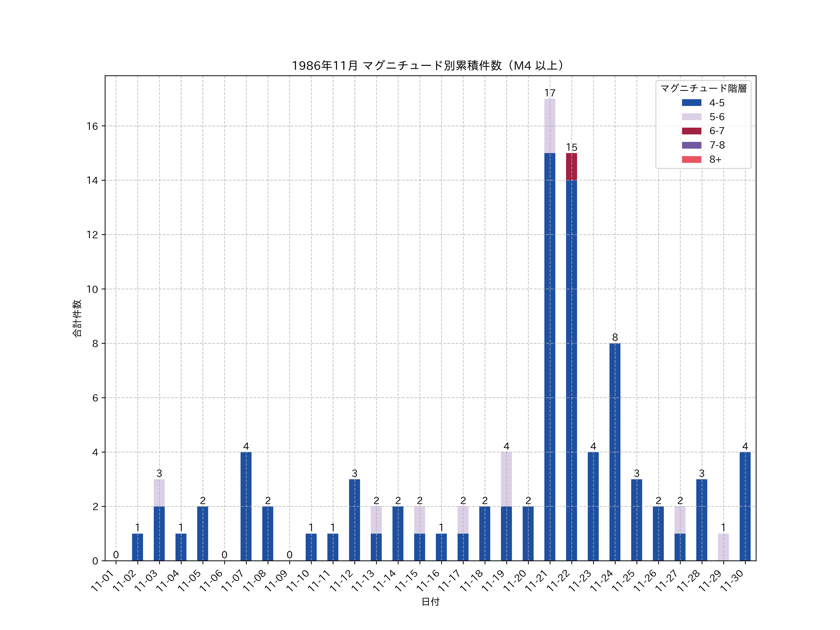
Task: Click the value label 15 above bar
Action: (x=571, y=147)
